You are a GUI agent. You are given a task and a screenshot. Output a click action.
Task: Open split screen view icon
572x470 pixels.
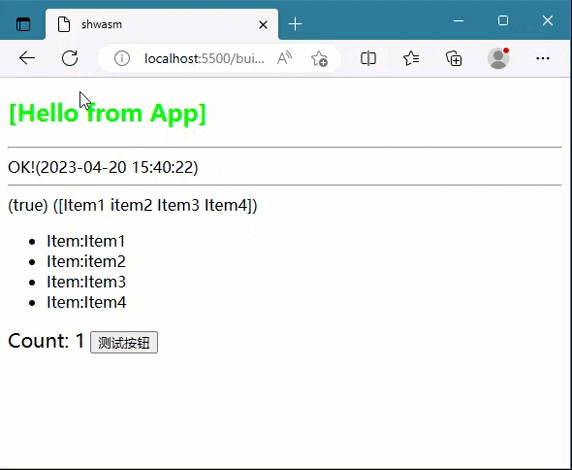pos(368,58)
